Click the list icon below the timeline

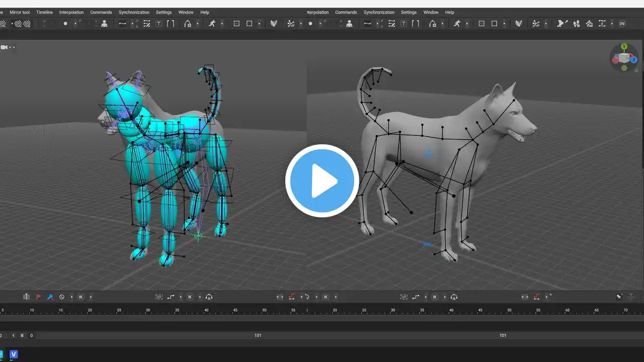(x=22, y=335)
